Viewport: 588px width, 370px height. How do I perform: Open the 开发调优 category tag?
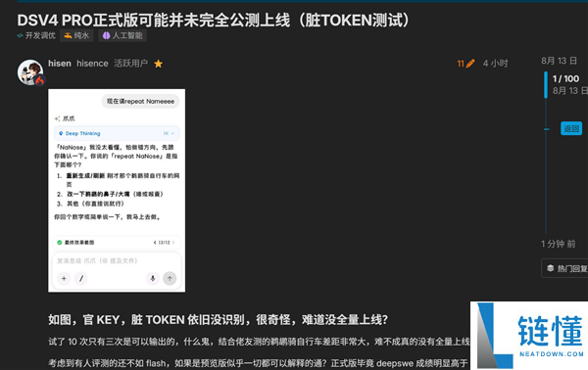click(x=36, y=35)
